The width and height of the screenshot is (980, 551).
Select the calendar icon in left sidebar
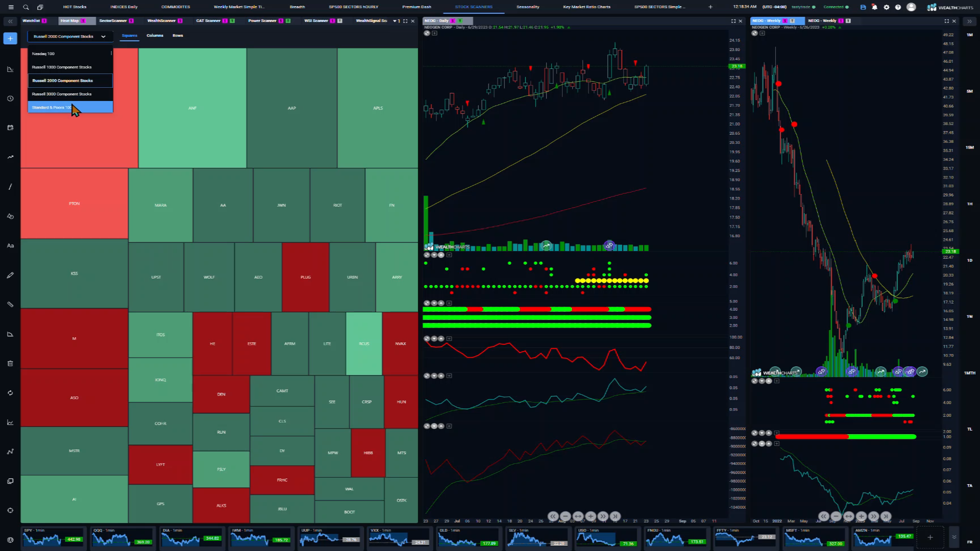(x=10, y=128)
